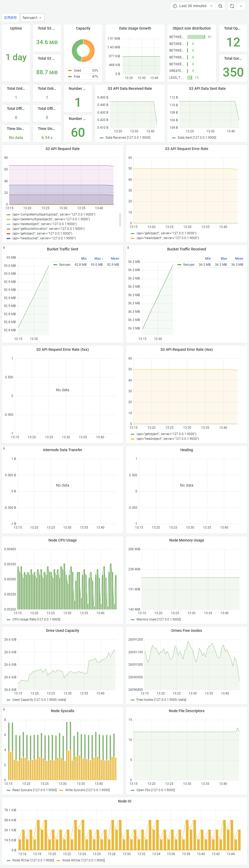Click the clock icon in time picker

pyautogui.click(x=175, y=6)
